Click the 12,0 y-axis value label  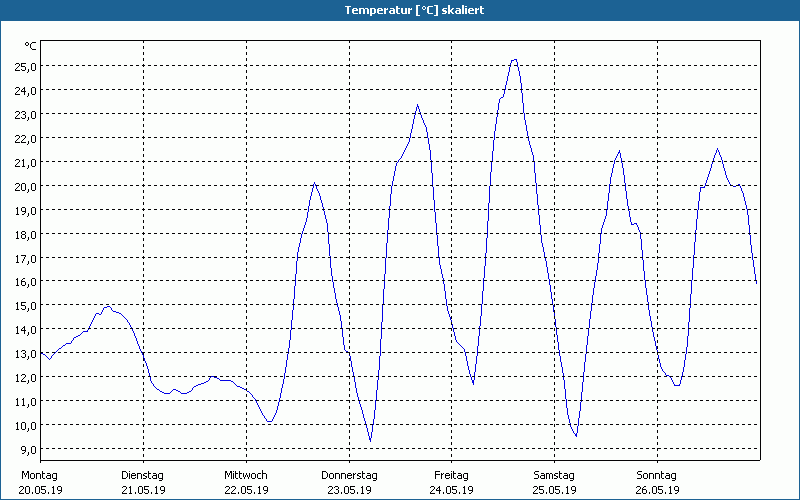click(25, 377)
